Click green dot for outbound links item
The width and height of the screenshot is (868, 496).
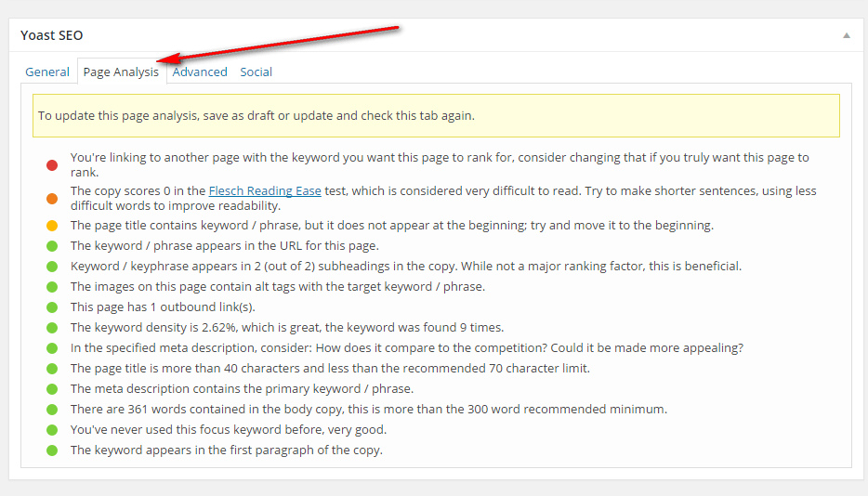52,307
